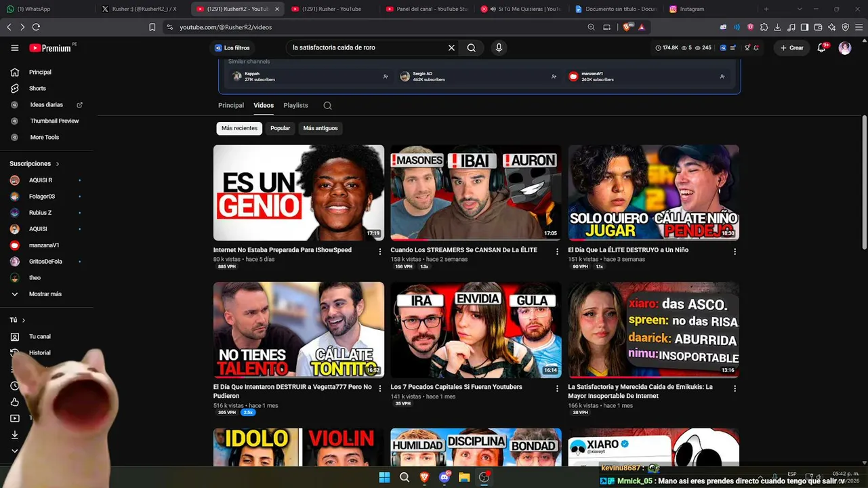Switch to WhatsApp browser tab

pos(47,9)
